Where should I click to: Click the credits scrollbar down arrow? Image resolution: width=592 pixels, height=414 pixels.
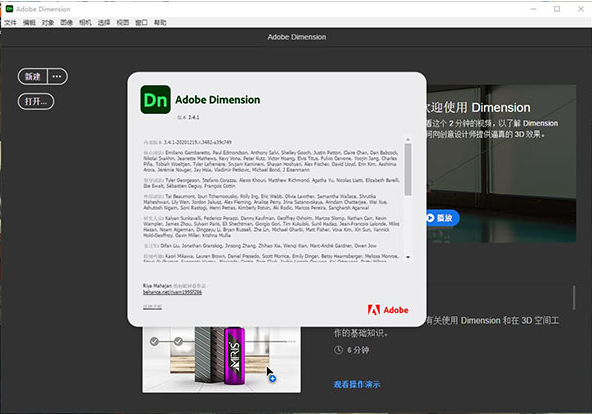tap(408, 257)
